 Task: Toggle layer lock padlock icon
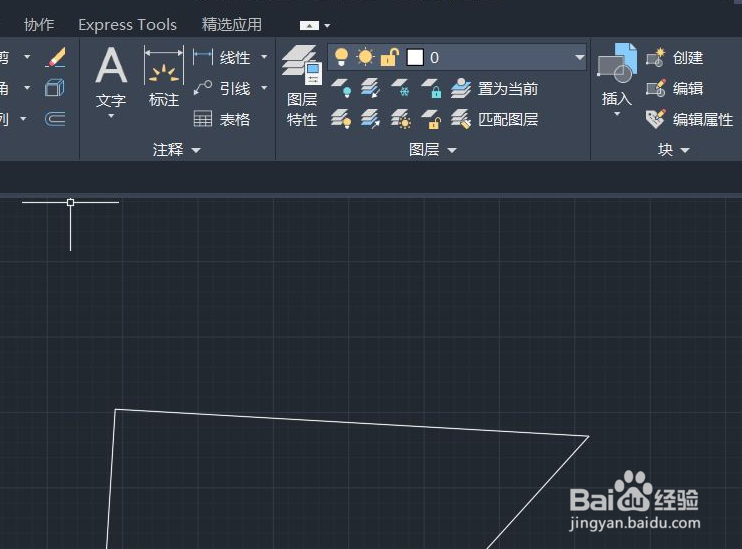[x=389, y=57]
